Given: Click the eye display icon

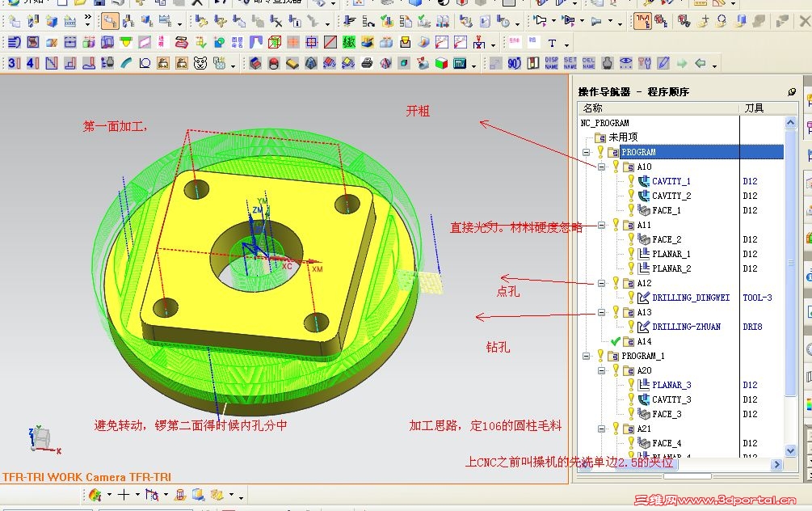Looking at the screenshot, I should pos(626,63).
